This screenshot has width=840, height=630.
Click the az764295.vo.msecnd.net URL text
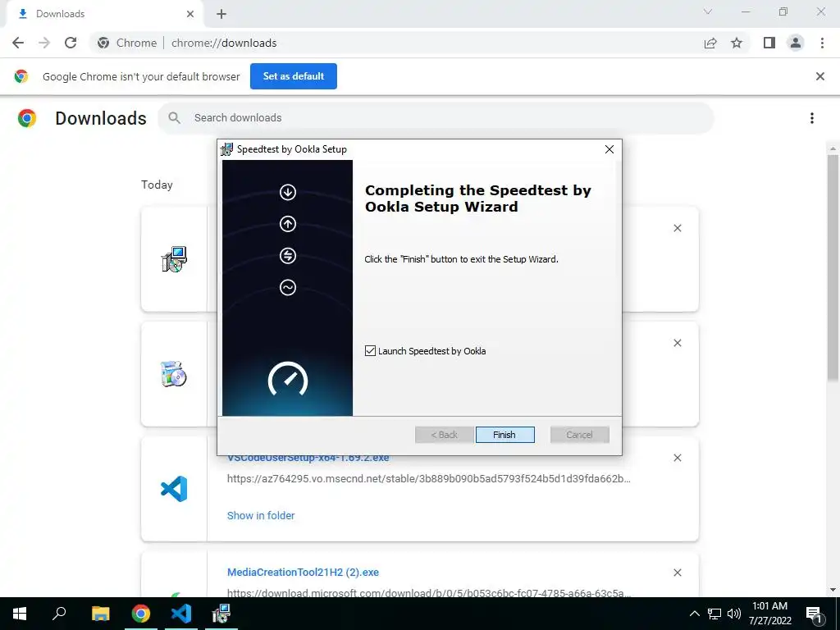click(x=428, y=478)
